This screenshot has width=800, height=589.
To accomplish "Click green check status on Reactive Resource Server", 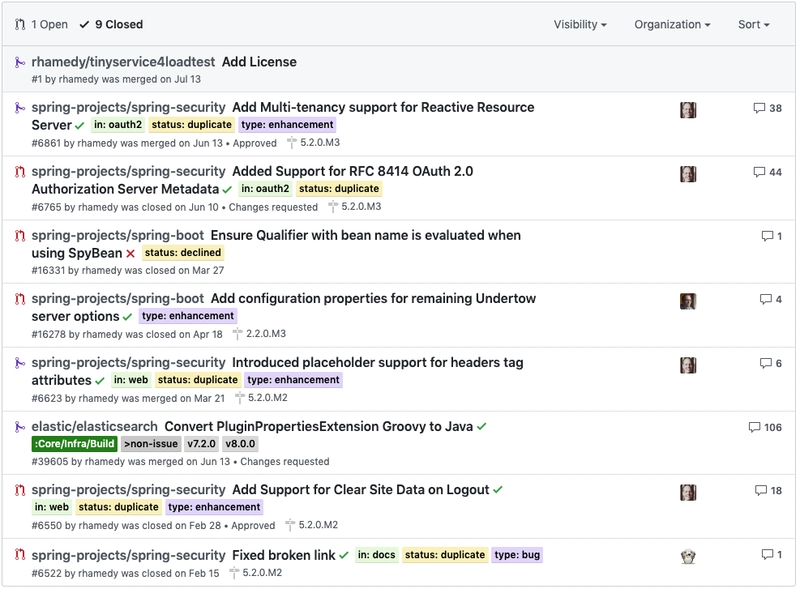I will tap(80, 126).
